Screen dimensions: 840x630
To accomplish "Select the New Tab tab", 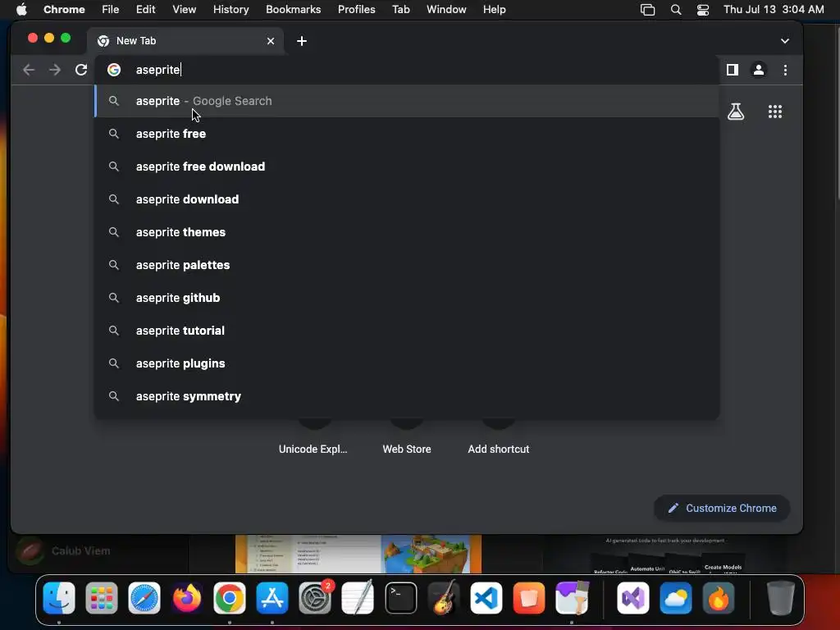I will click(x=185, y=41).
